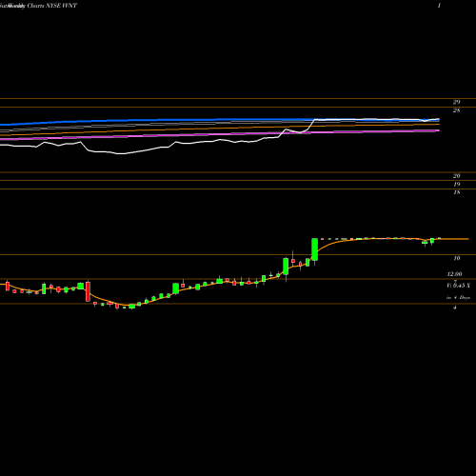The image size is (476, 476).
Task: Click the price axis label 20
Action: pyautogui.click(x=456, y=176)
